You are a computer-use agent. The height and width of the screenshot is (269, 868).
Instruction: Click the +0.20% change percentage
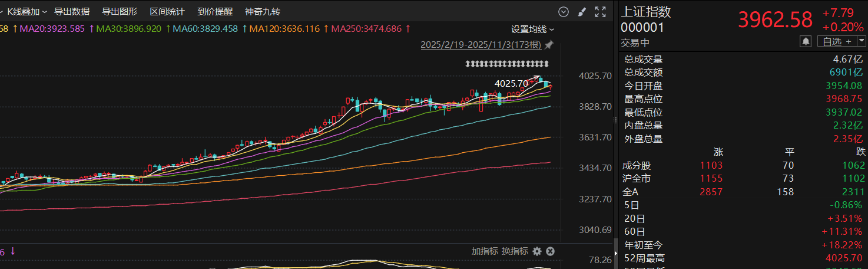pos(843,27)
